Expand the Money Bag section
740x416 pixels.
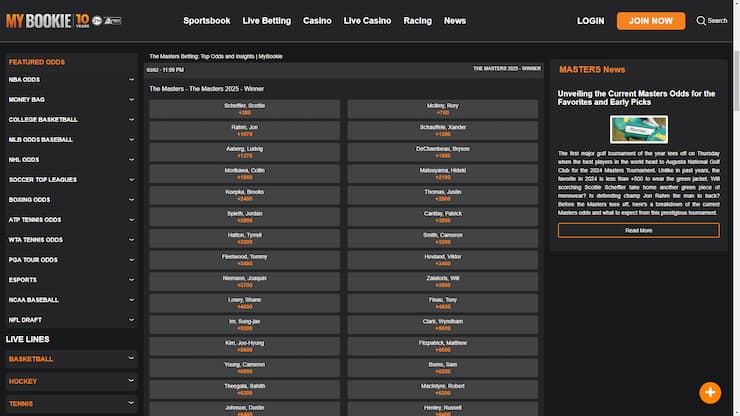click(71, 100)
